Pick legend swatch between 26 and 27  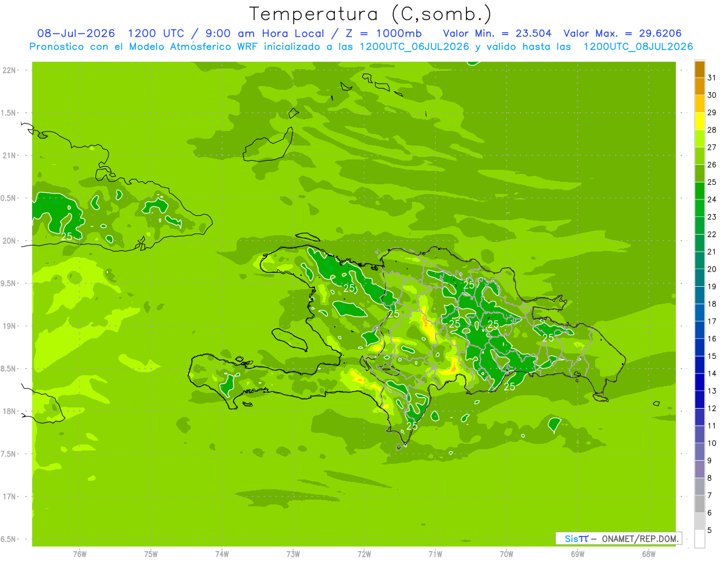[699, 156]
